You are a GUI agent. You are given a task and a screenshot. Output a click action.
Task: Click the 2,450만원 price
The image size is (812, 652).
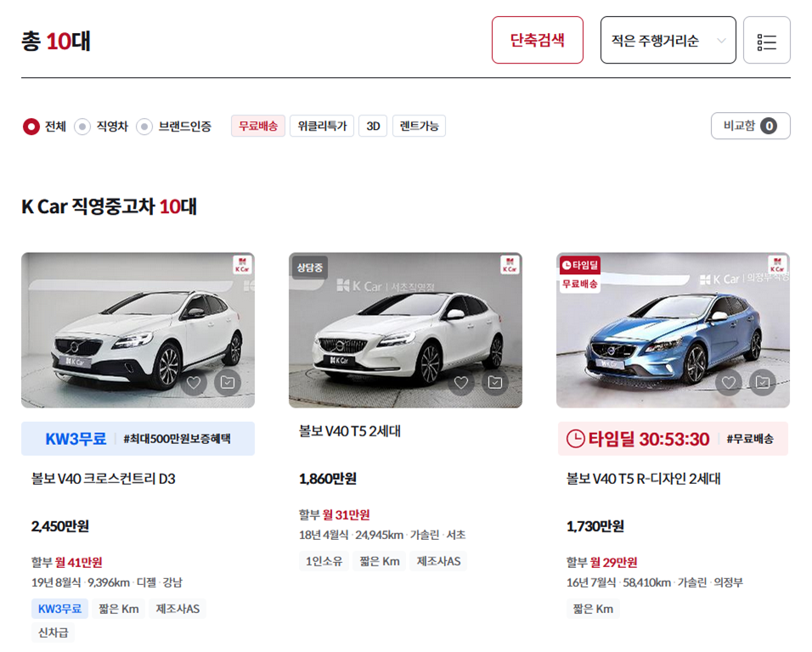click(x=60, y=526)
